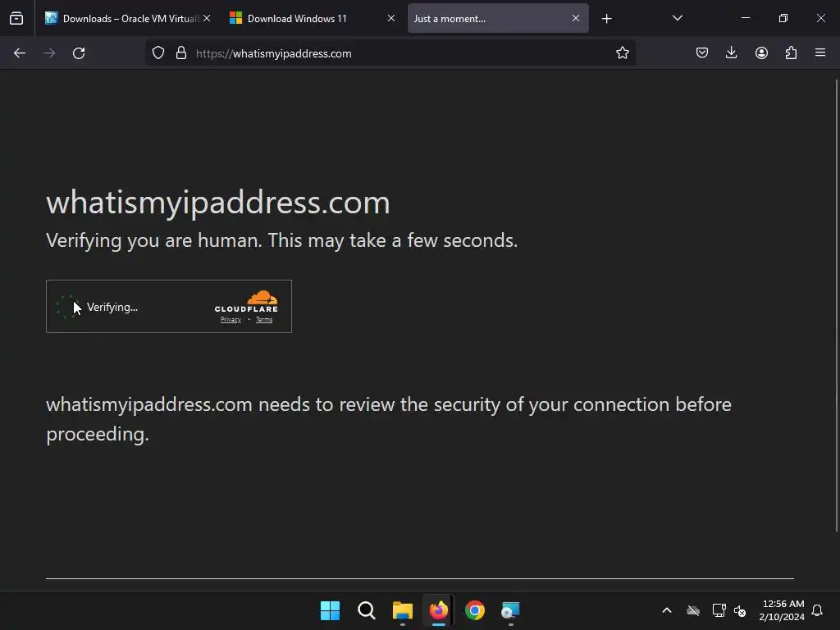
Task: Open Cloudflare Terms link
Action: tap(264, 320)
